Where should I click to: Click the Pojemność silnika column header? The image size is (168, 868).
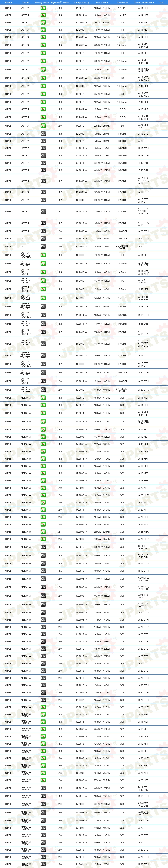pyautogui.click(x=60, y=2)
